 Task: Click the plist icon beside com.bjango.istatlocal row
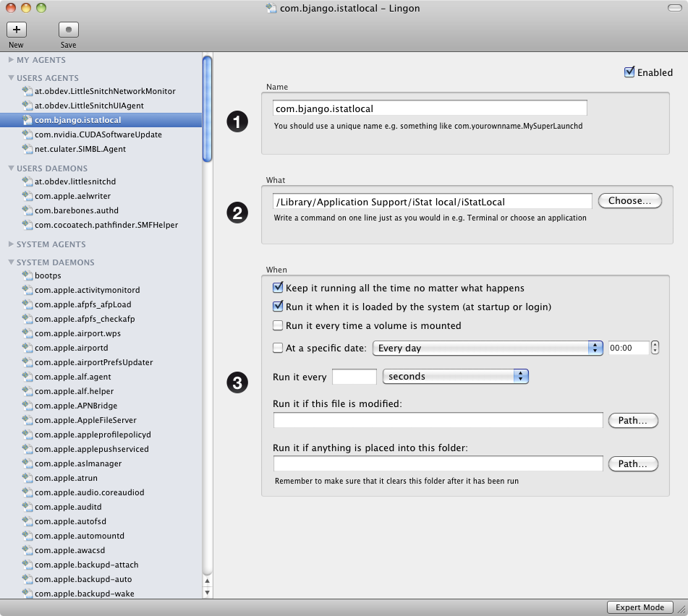pos(27,120)
